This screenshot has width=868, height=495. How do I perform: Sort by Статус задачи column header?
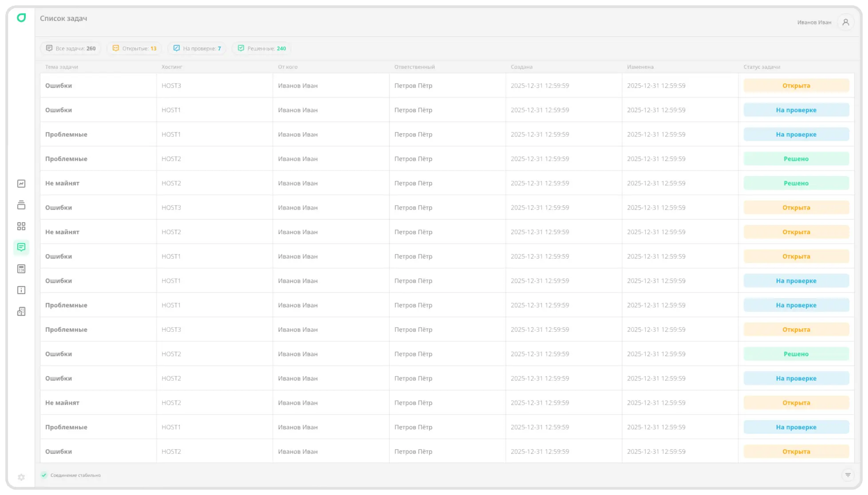tap(761, 67)
